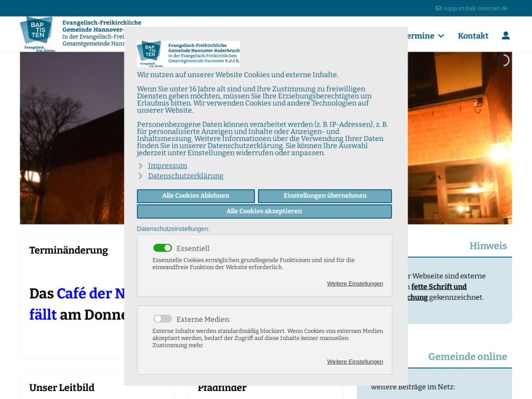532x399 pixels.
Task: Click the Baptisten logo in the page header
Action: point(37,34)
